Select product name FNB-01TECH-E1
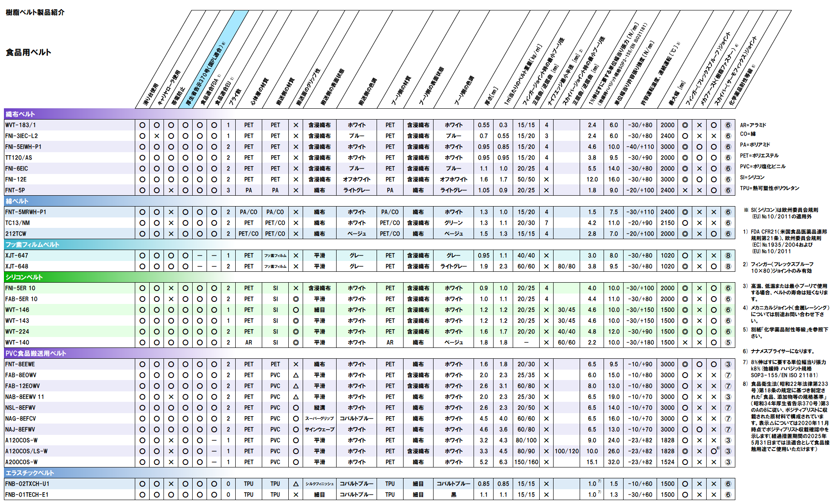The image size is (831, 504). pos(27,494)
